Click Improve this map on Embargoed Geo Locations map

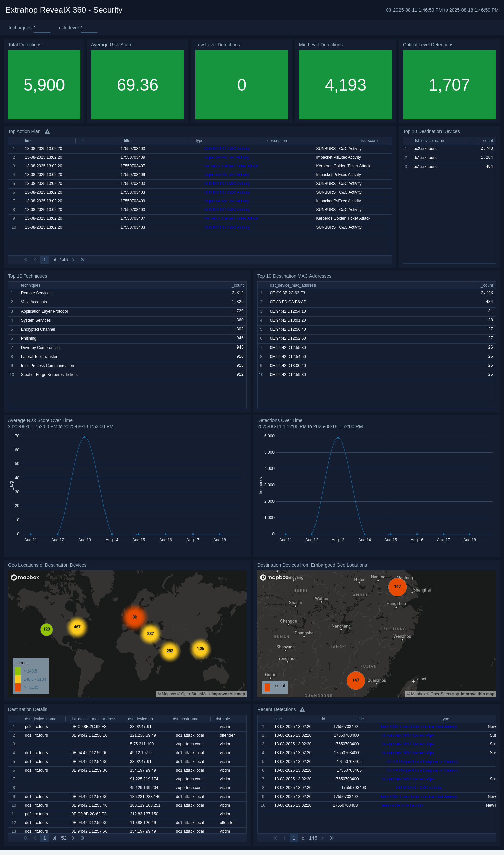tap(477, 694)
